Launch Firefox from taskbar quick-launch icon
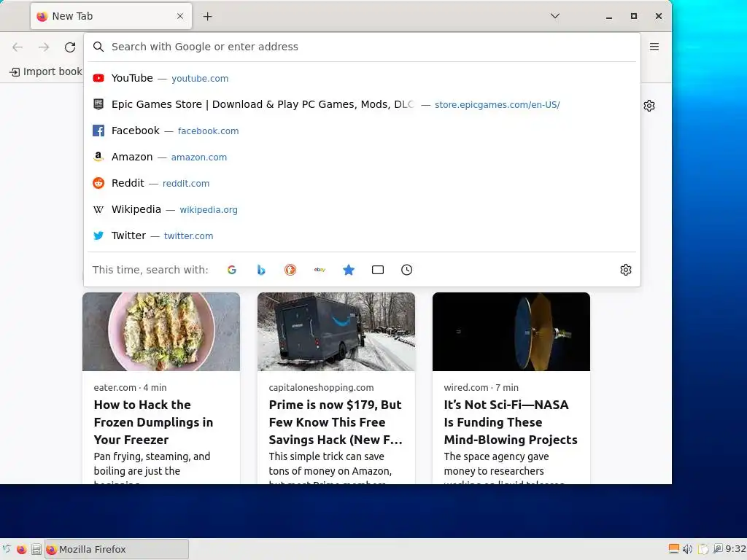Image resolution: width=747 pixels, height=560 pixels. pos(21,549)
